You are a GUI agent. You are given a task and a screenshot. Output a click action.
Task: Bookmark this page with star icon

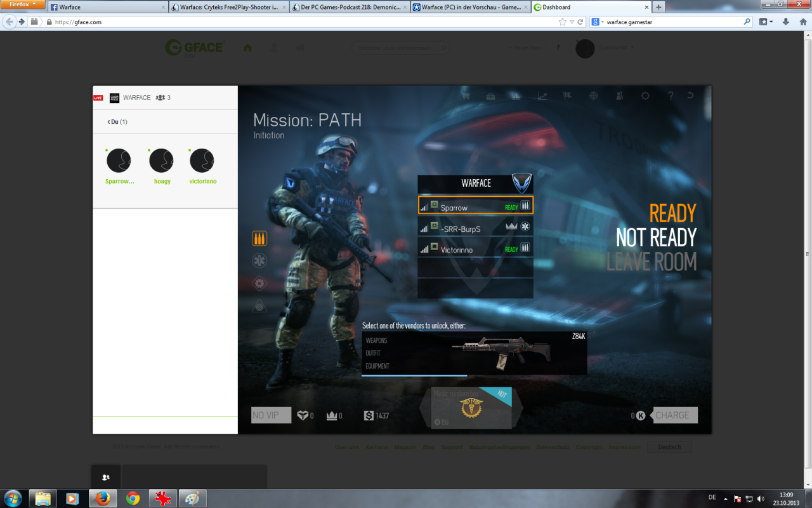pos(562,22)
